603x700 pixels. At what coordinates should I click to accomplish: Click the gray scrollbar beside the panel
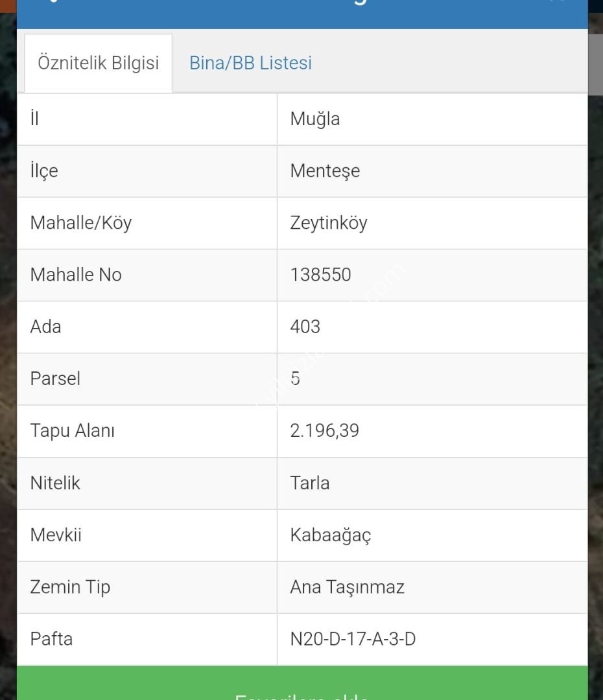595,64
